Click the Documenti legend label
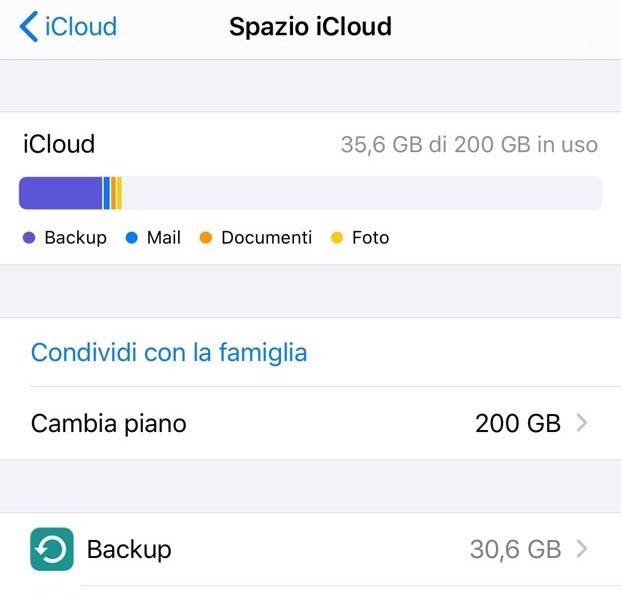 (x=267, y=238)
